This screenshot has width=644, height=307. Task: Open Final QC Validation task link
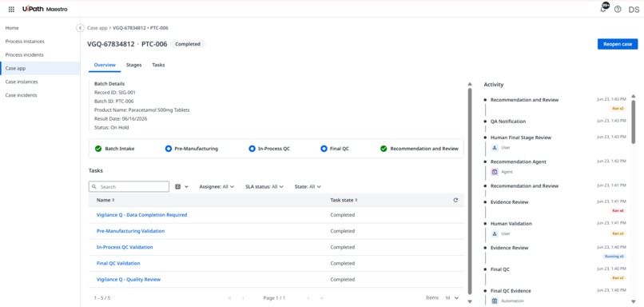point(118,263)
